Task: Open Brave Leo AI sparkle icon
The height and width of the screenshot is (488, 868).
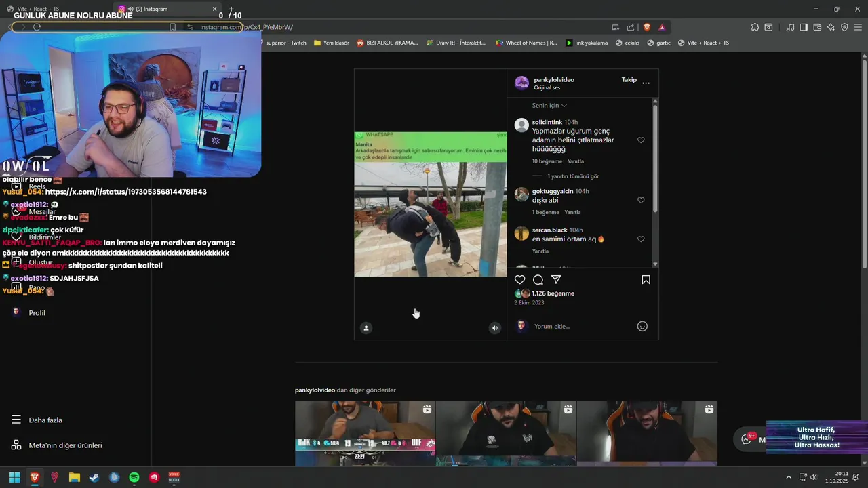Action: [x=831, y=27]
